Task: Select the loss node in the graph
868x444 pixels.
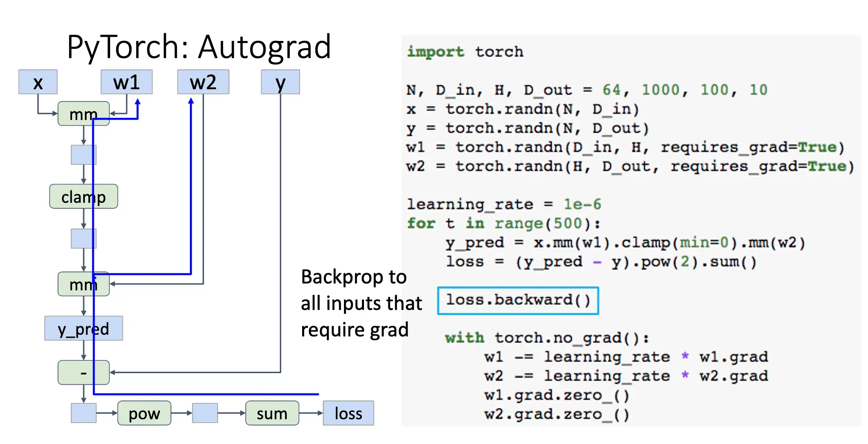Action: coord(348,413)
